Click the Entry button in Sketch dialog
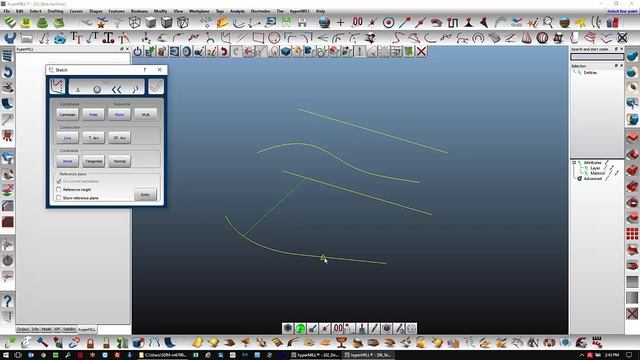The image size is (640, 360). pos(145,195)
